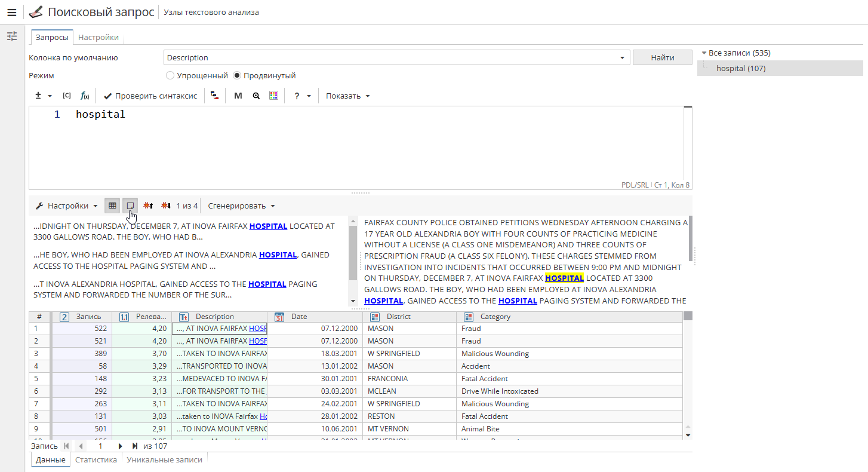Go to previous record navigation arrow
Image resolution: width=868 pixels, height=472 pixels.
click(80, 446)
